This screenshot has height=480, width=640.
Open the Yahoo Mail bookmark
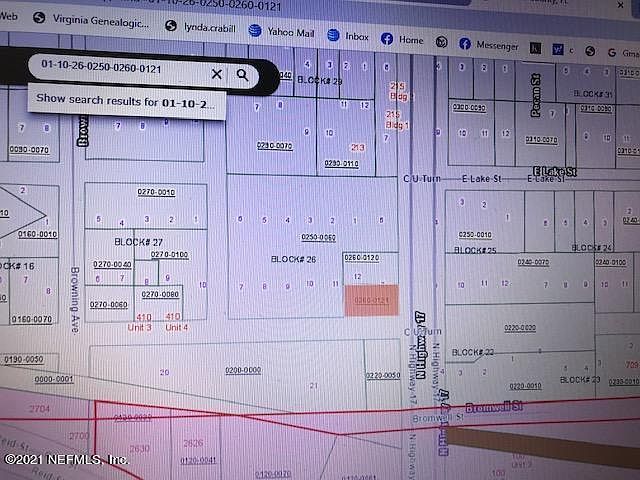tap(291, 32)
